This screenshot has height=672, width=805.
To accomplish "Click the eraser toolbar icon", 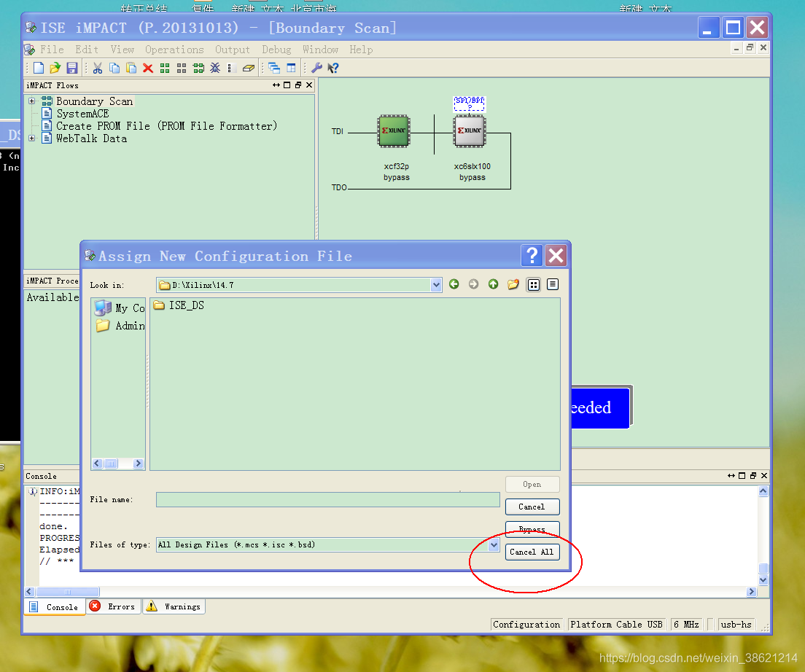I will pyautogui.click(x=249, y=68).
